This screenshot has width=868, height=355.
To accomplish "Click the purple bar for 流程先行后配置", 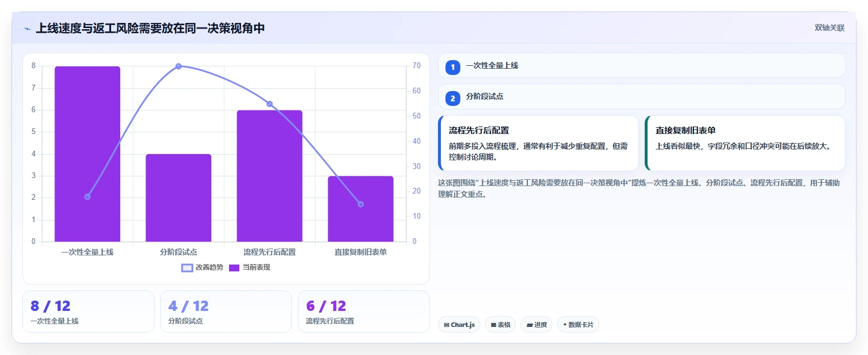I will tap(270, 176).
